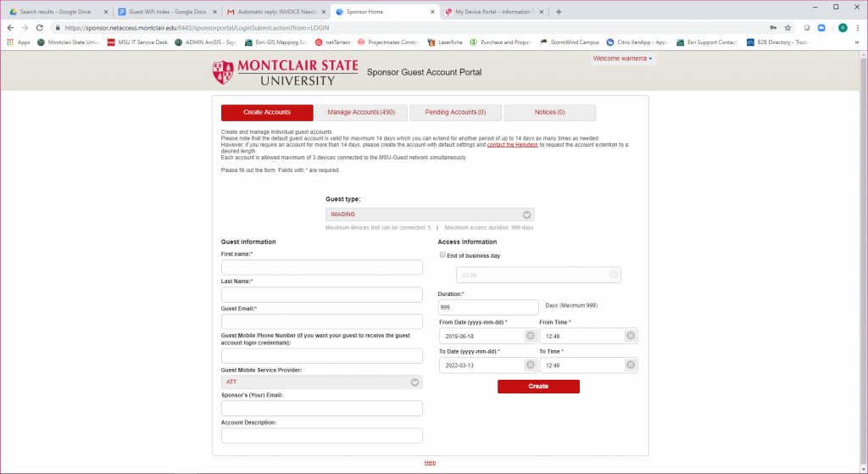
Task: Open the Pending Accounts (0) tab
Action: tap(455, 113)
